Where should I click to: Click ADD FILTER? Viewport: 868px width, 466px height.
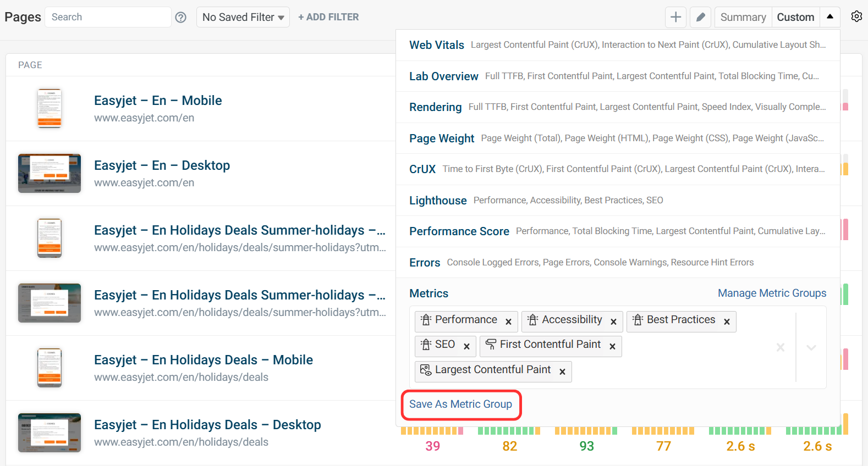[328, 17]
